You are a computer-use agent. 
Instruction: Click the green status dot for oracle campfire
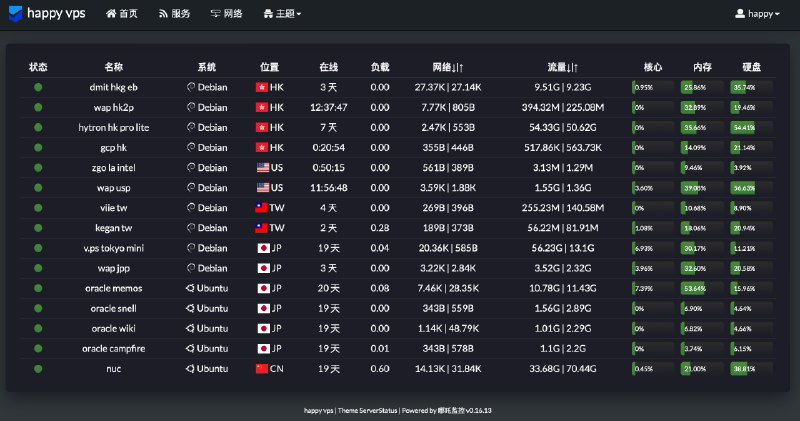(x=38, y=348)
